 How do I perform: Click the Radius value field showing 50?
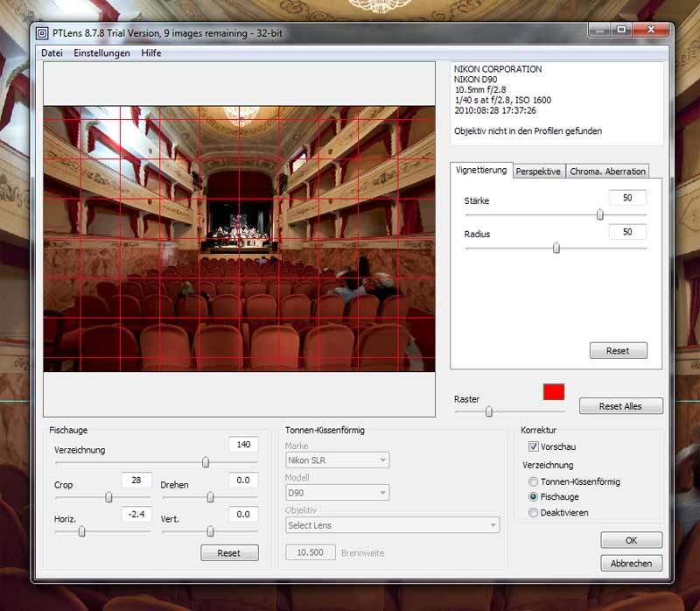pos(627,232)
